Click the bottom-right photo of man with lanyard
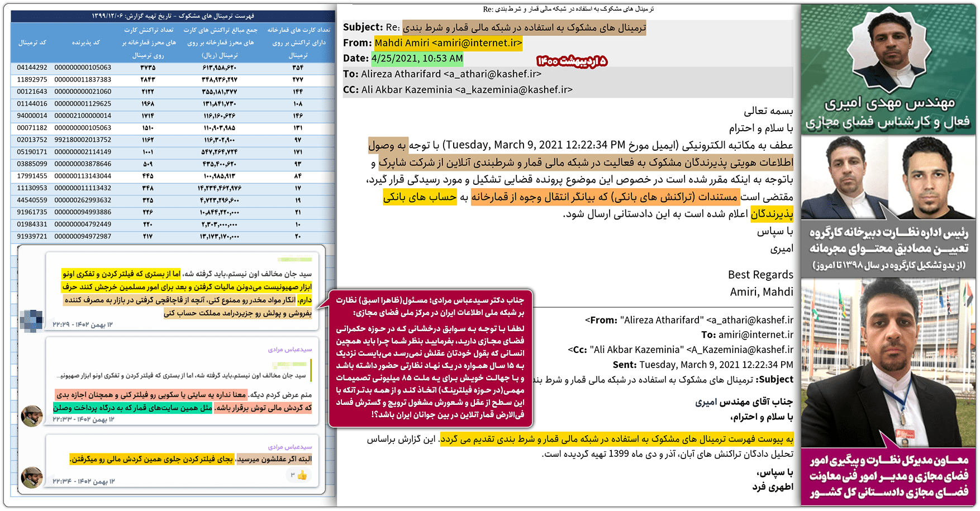This screenshot has width=980, height=511. [x=889, y=363]
